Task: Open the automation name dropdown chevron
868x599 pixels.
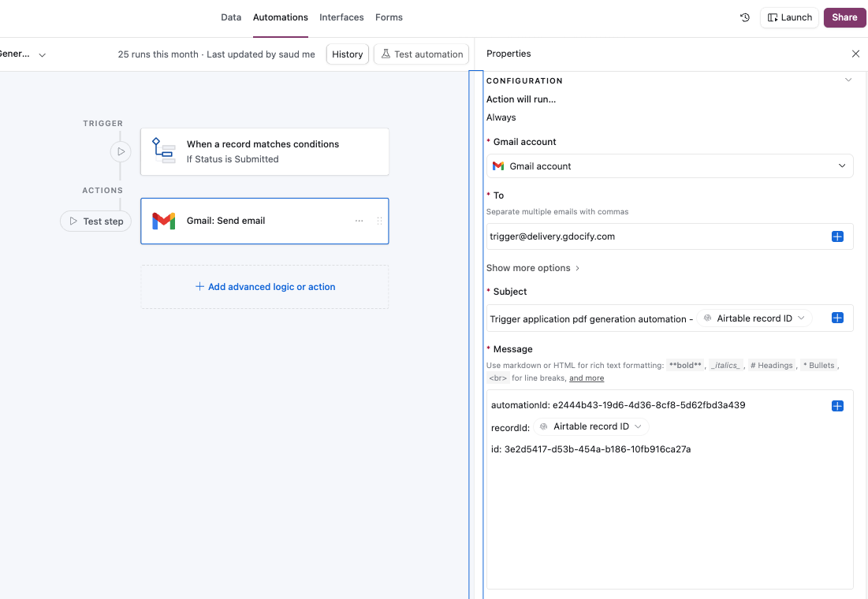Action: [43, 55]
